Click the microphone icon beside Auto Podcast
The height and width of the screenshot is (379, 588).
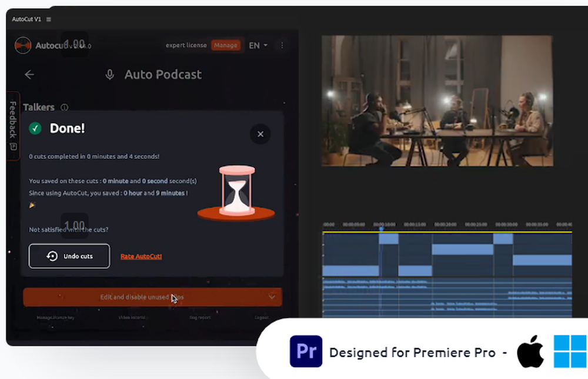click(109, 74)
